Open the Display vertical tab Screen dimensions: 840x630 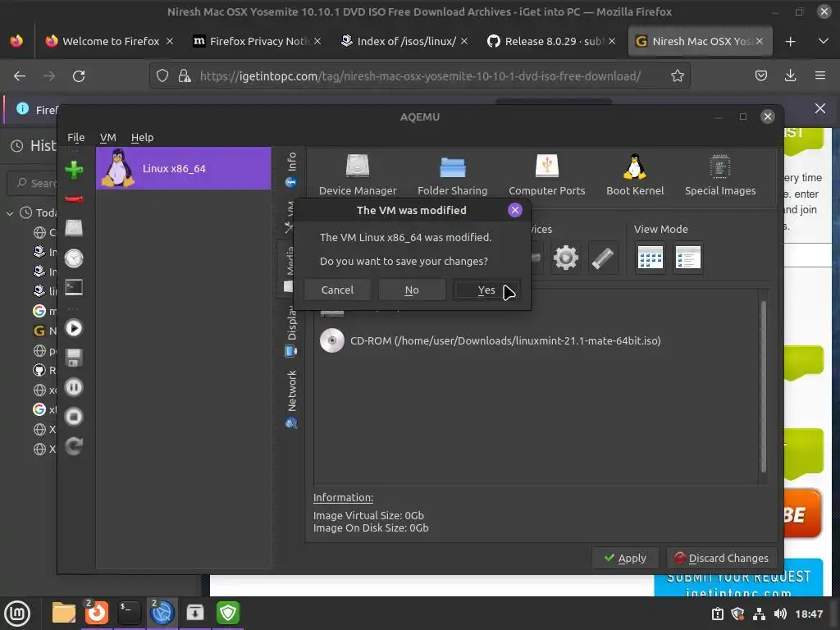point(291,331)
